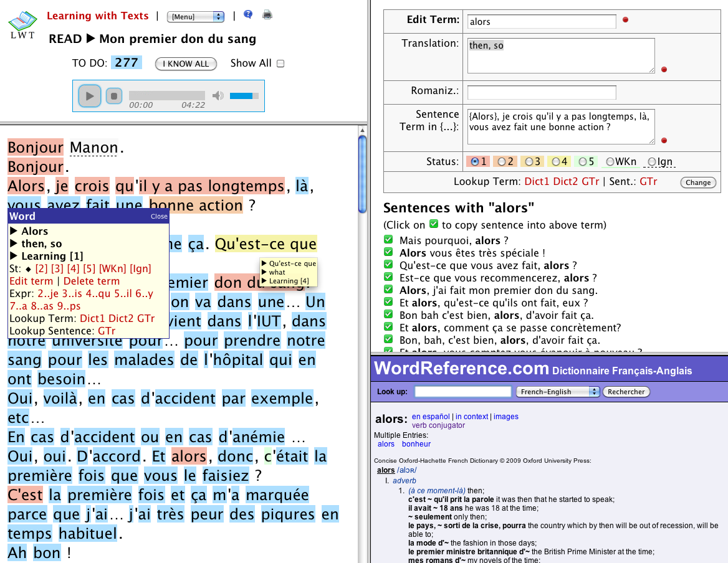Open the French-English dictionary dropdown
This screenshot has height=563, width=728.
(558, 392)
